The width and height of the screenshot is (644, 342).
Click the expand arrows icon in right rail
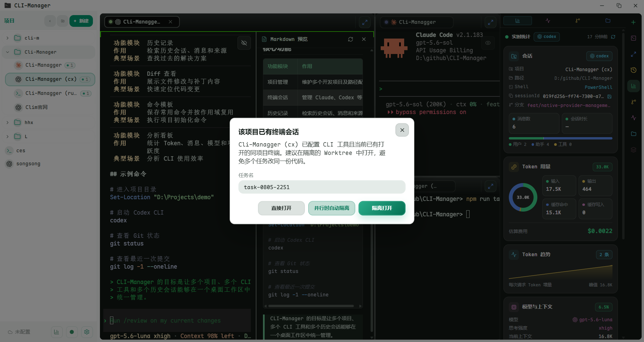point(633,54)
